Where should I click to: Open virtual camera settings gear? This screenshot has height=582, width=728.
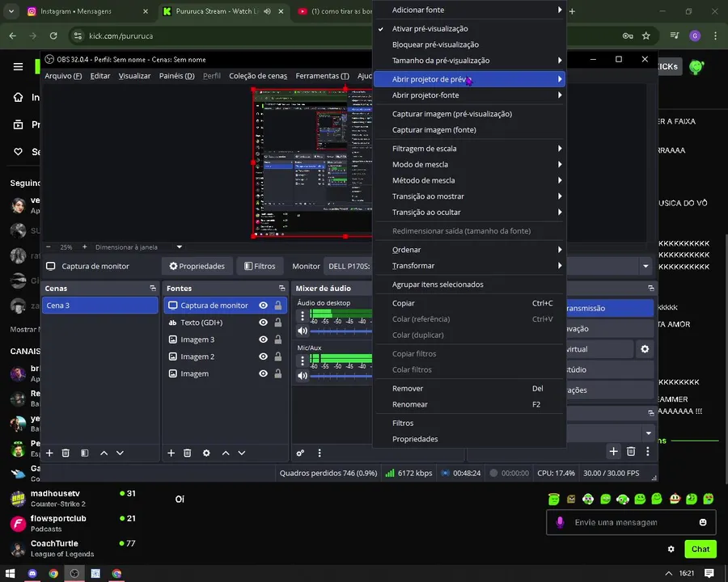[x=645, y=349]
